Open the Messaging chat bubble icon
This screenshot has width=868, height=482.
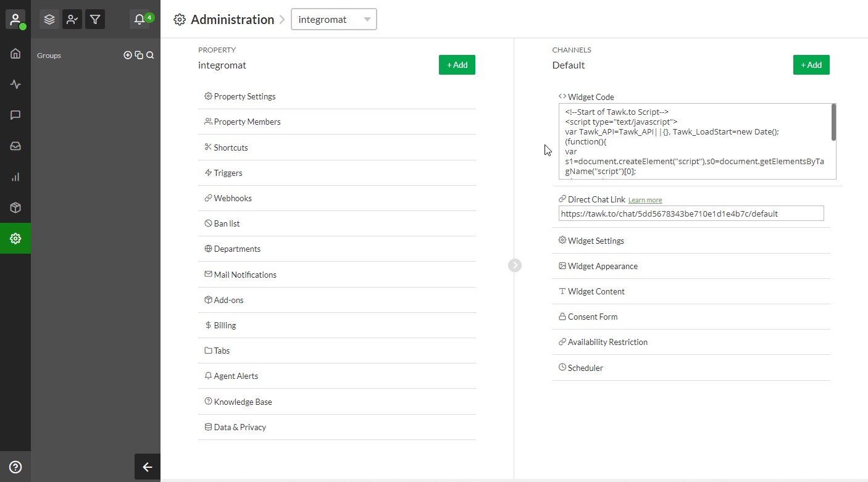pos(15,115)
